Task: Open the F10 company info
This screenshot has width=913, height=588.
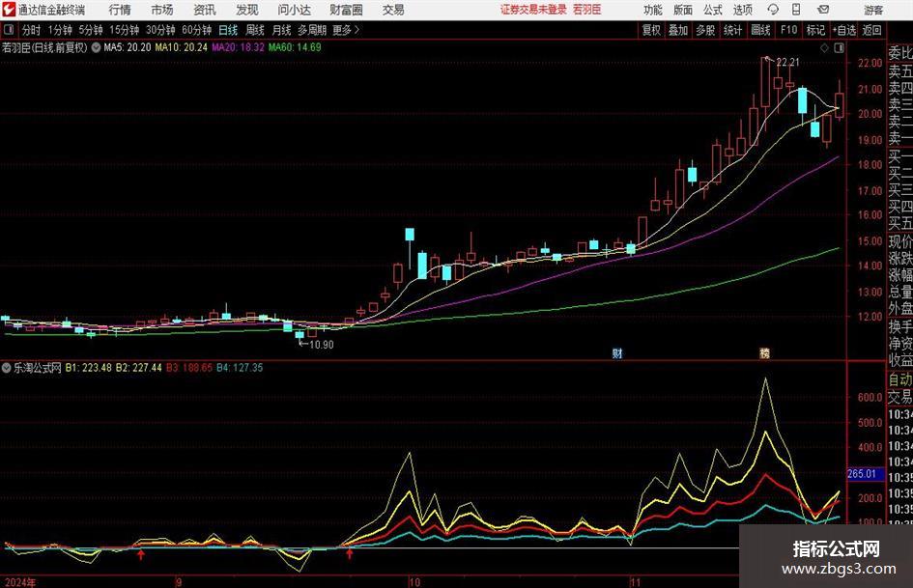Action: tap(789, 30)
